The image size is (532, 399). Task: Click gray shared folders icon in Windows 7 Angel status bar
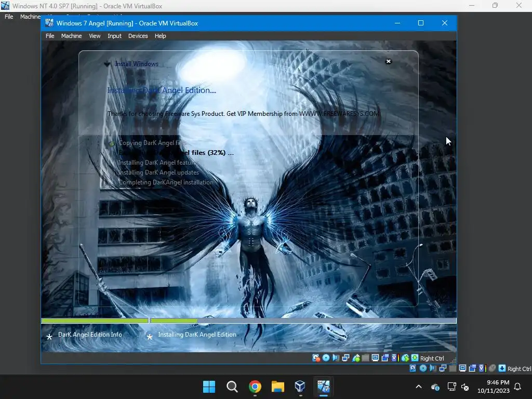coord(365,358)
